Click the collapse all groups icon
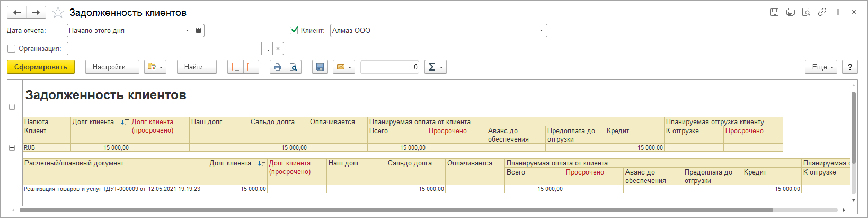 point(251,67)
